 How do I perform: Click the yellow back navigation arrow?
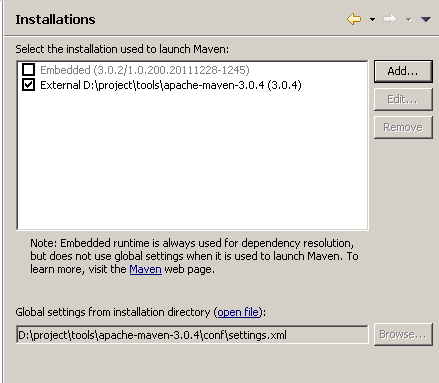coord(354,19)
